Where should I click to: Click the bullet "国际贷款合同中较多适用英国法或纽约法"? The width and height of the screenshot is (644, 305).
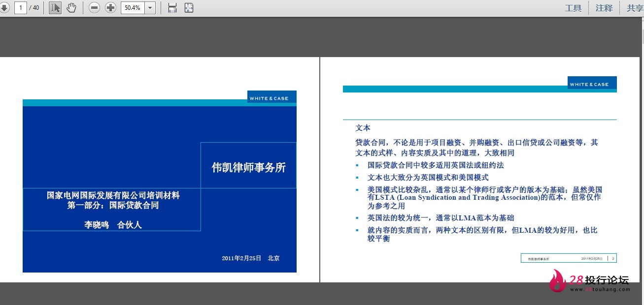(x=436, y=165)
